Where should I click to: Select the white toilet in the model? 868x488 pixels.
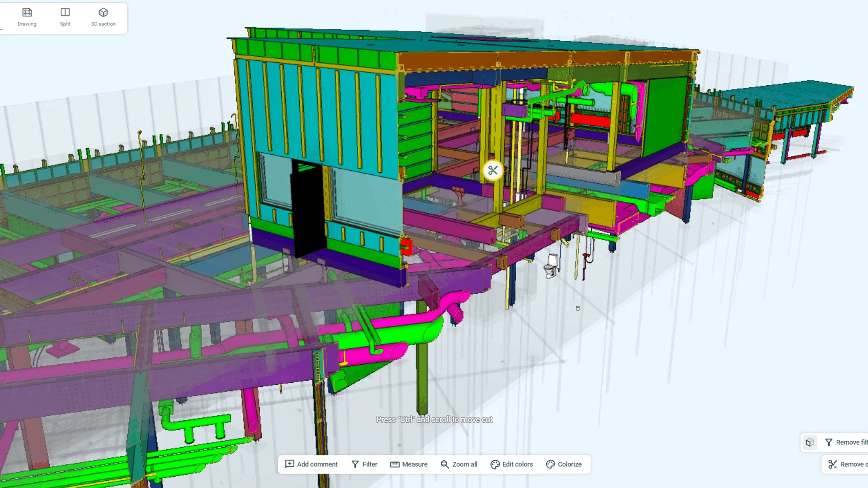click(551, 266)
